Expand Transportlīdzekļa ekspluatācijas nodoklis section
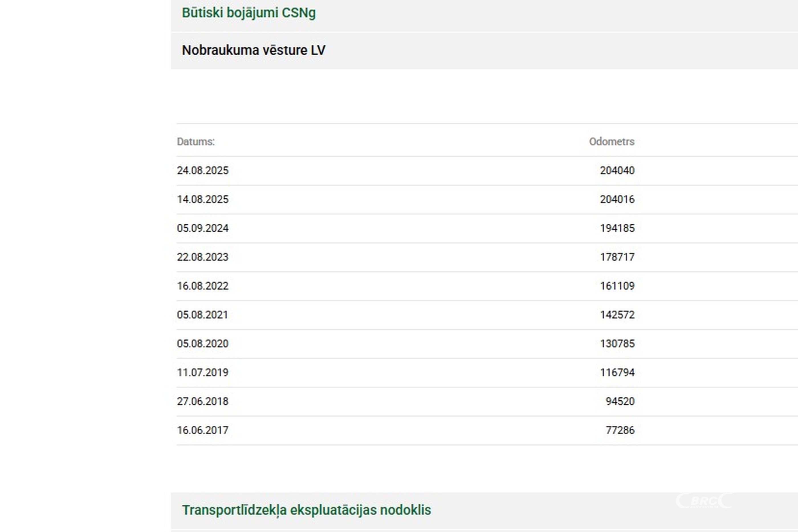 [306, 510]
